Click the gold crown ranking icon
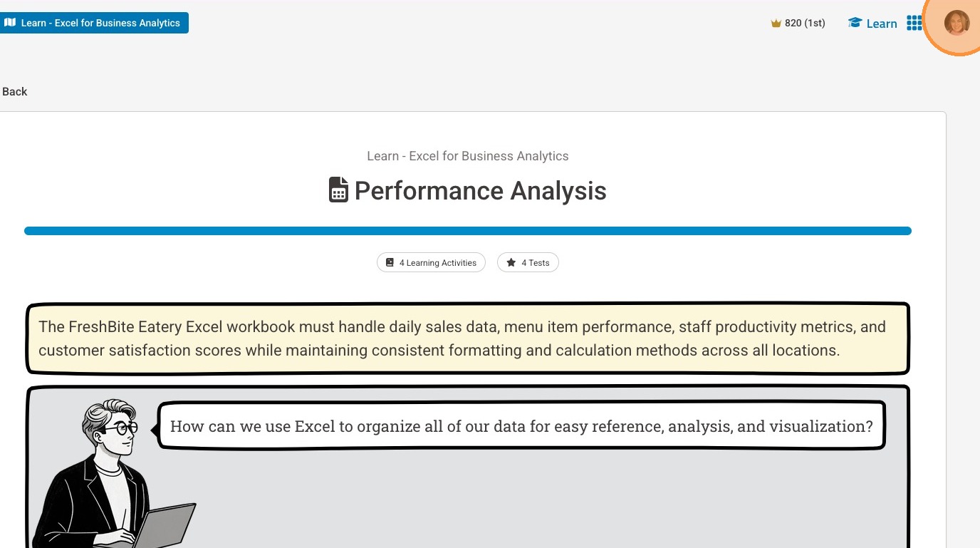 [776, 24]
